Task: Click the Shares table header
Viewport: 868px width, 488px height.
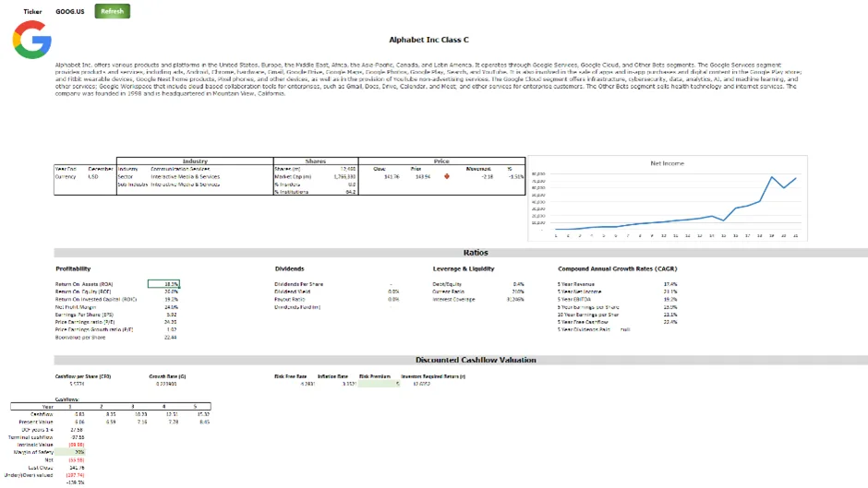Action: click(x=316, y=161)
